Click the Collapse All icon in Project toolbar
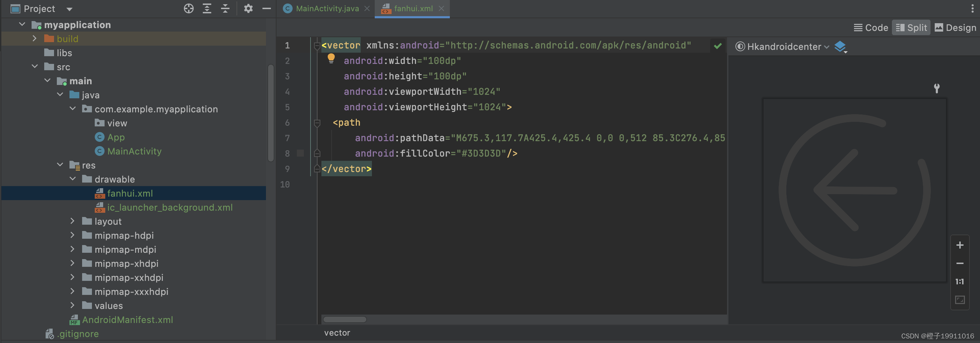 pos(225,8)
